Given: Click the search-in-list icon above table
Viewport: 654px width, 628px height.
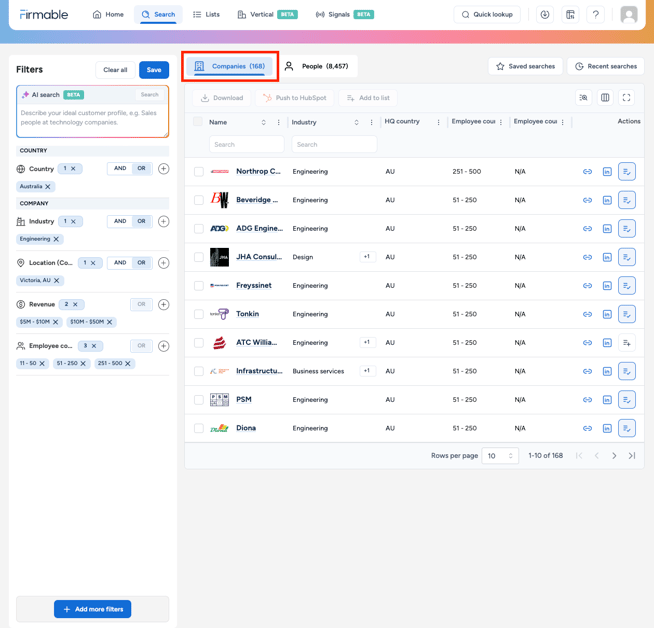Looking at the screenshot, I should pos(584,98).
